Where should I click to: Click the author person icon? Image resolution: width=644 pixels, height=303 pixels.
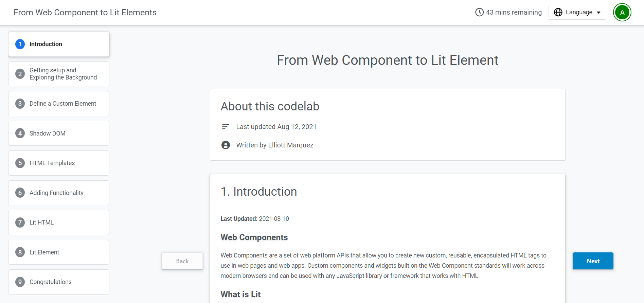pyautogui.click(x=226, y=145)
